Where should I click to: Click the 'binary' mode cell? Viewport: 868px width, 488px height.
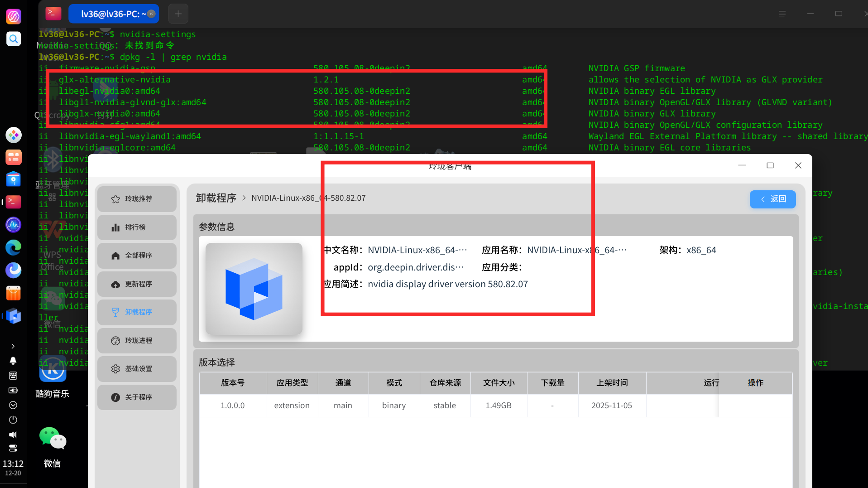pos(394,406)
